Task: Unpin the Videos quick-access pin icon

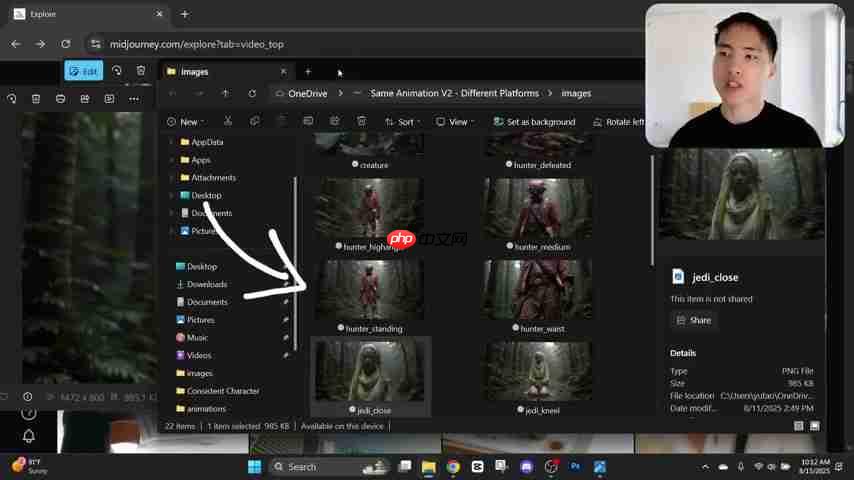Action: click(x=285, y=355)
